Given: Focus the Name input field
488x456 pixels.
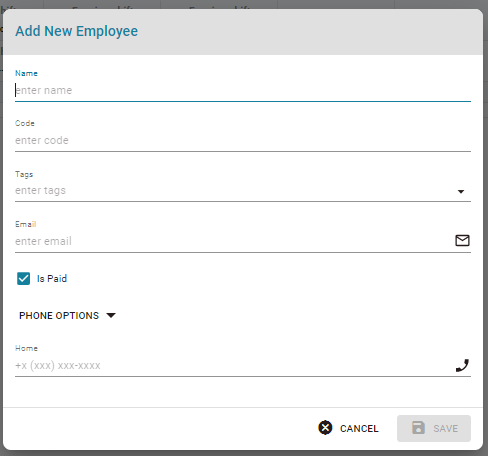Looking at the screenshot, I should pos(243,90).
